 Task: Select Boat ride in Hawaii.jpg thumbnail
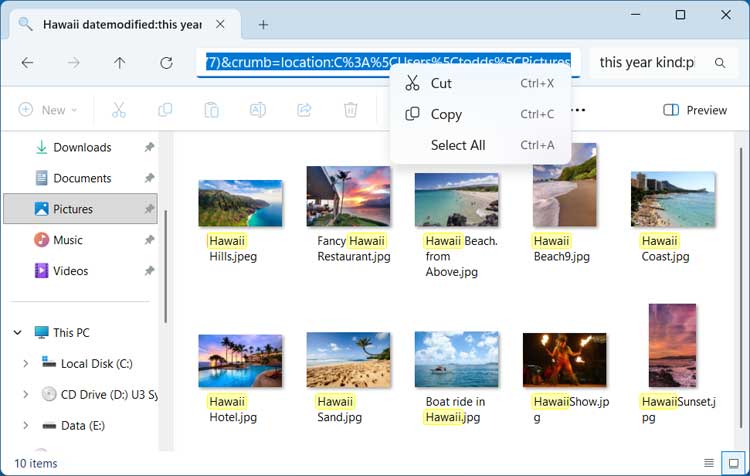coord(457,359)
